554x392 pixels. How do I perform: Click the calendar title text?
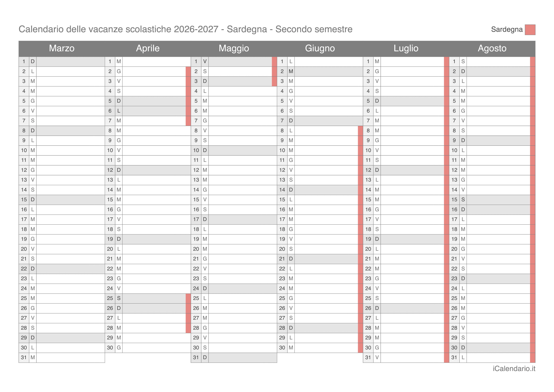(185, 29)
